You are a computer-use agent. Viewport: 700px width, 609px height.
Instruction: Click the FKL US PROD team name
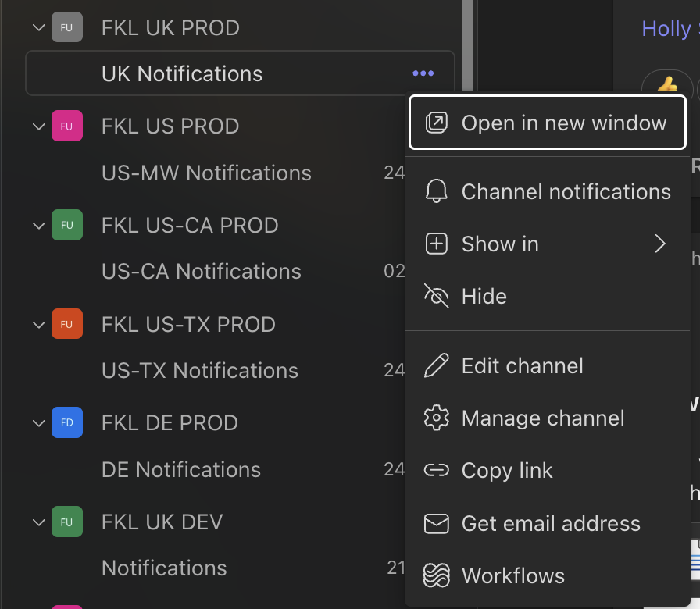170,126
